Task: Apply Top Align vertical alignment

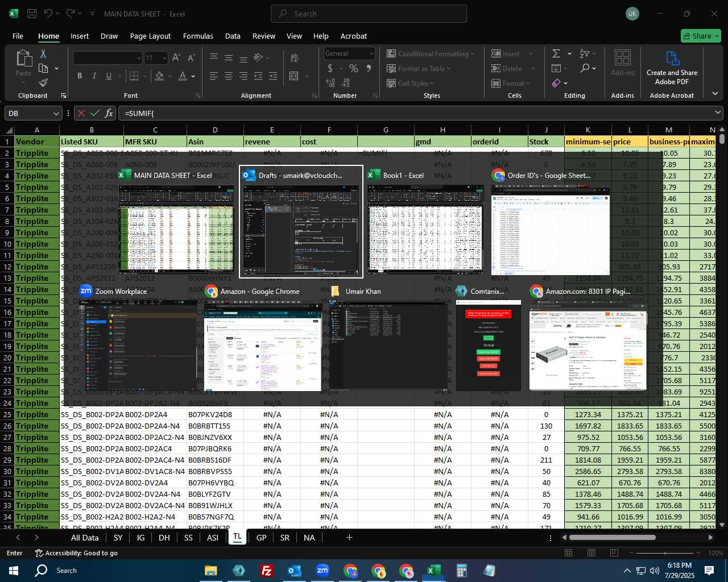Action: [x=213, y=57]
